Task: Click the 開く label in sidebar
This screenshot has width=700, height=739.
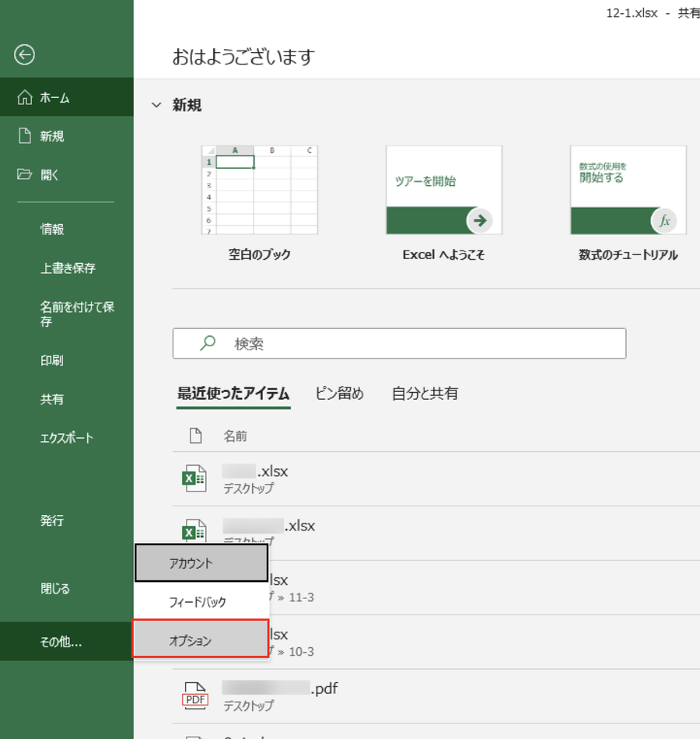Action: pyautogui.click(x=50, y=175)
